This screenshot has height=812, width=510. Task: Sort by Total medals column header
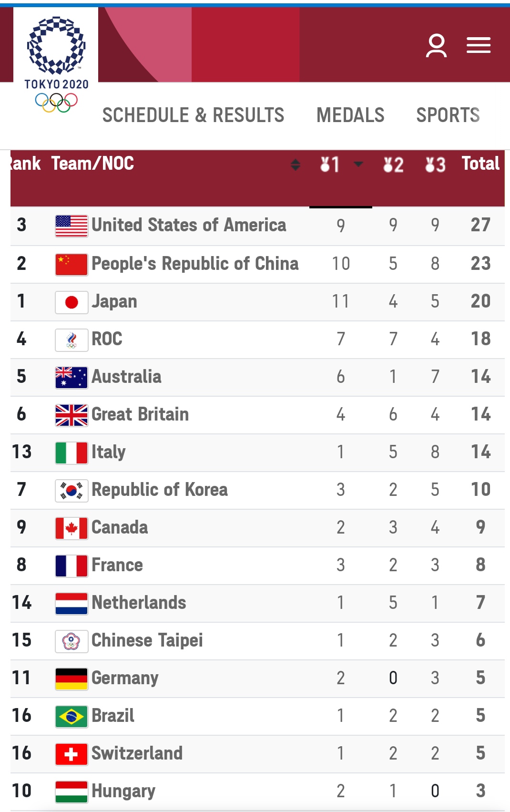480,164
